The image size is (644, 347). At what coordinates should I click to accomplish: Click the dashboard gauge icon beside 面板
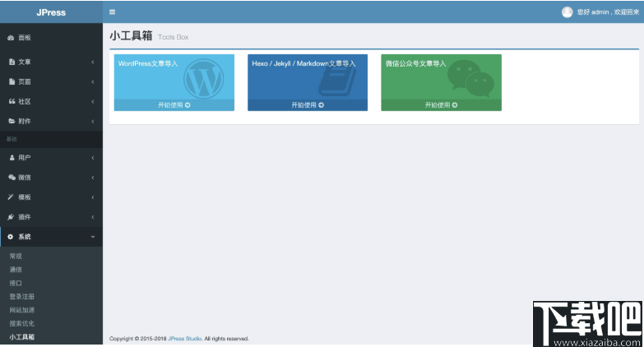pyautogui.click(x=11, y=38)
